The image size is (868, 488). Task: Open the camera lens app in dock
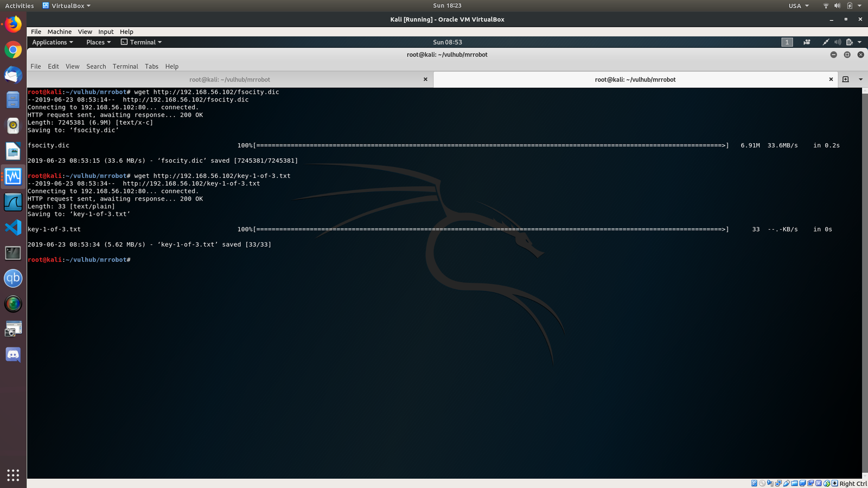pyautogui.click(x=13, y=304)
